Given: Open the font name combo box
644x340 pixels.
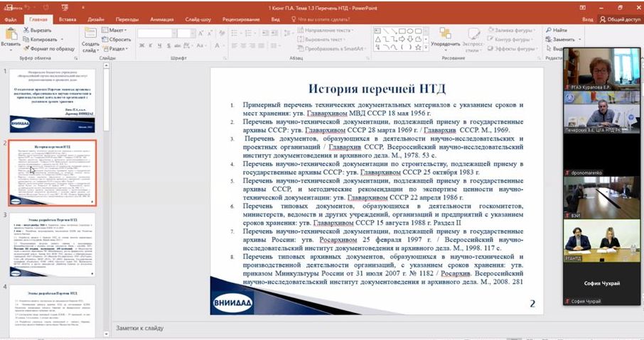Looking at the screenshot, I should (x=157, y=33).
